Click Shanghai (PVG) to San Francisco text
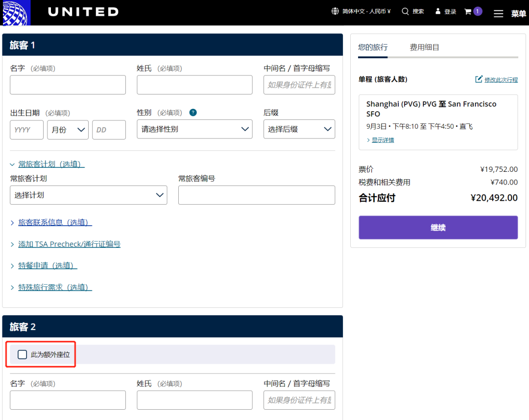Viewport: 529px width, 420px height. 431,109
